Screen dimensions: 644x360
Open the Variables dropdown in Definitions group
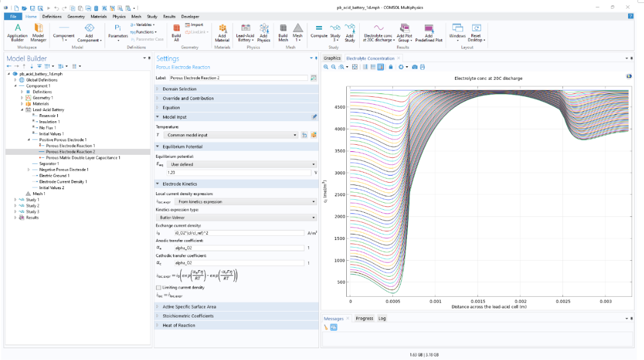[142, 25]
